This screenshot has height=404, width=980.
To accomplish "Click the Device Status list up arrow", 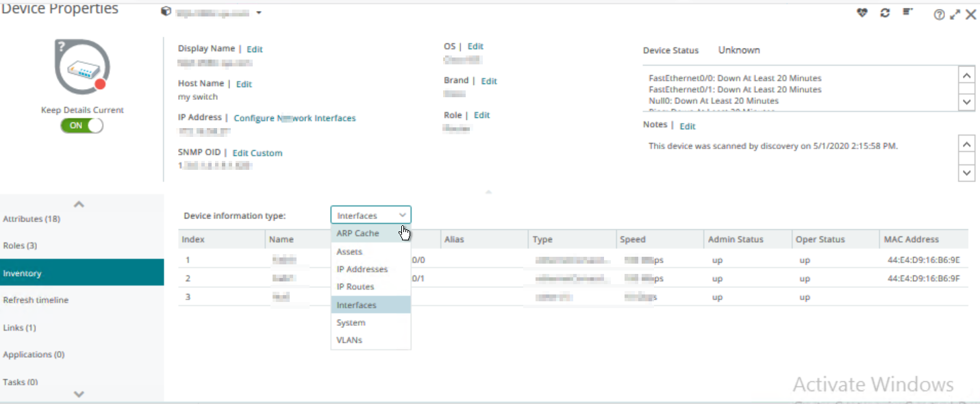I will click(x=966, y=75).
